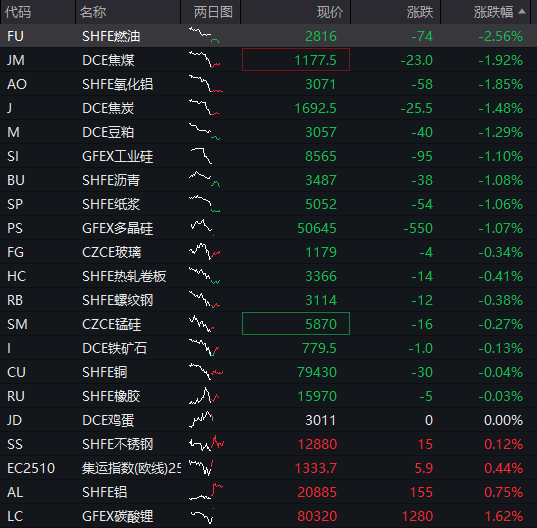
Task: Select the SHFE铜 row name
Action: click(105, 372)
